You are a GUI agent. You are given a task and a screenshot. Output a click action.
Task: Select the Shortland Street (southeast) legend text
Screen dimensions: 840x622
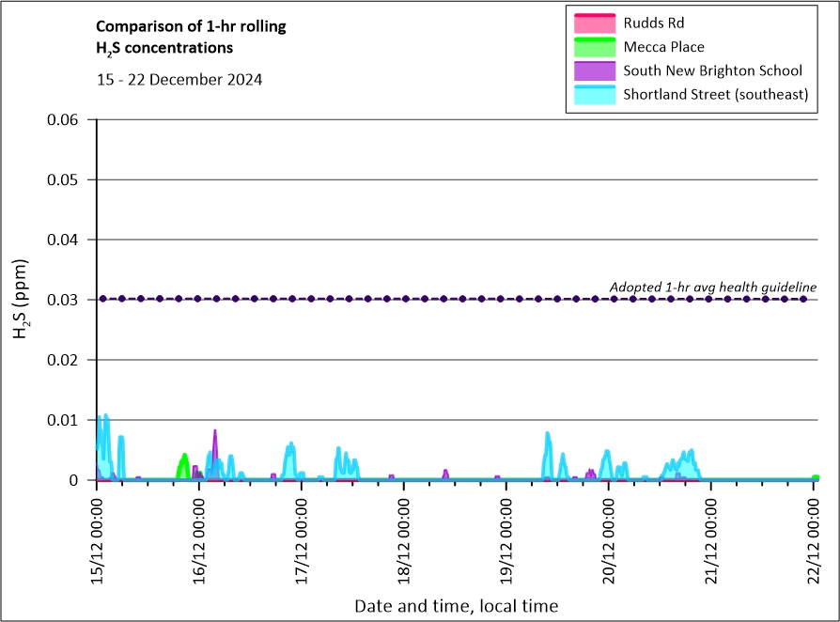click(x=715, y=95)
